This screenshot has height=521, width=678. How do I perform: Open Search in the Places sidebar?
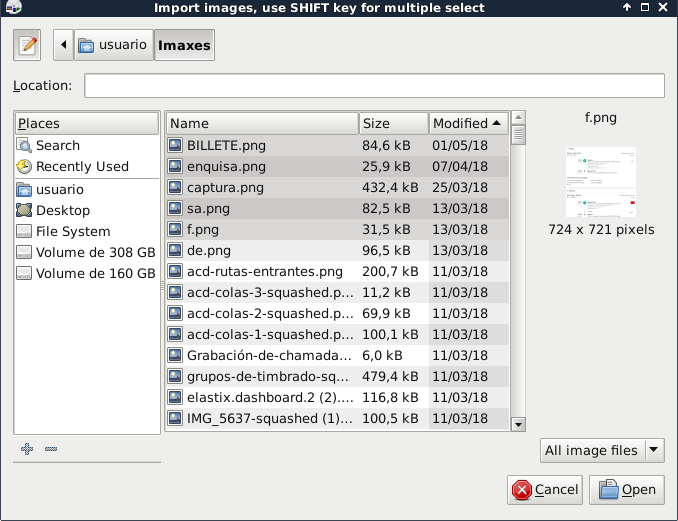tap(57, 145)
